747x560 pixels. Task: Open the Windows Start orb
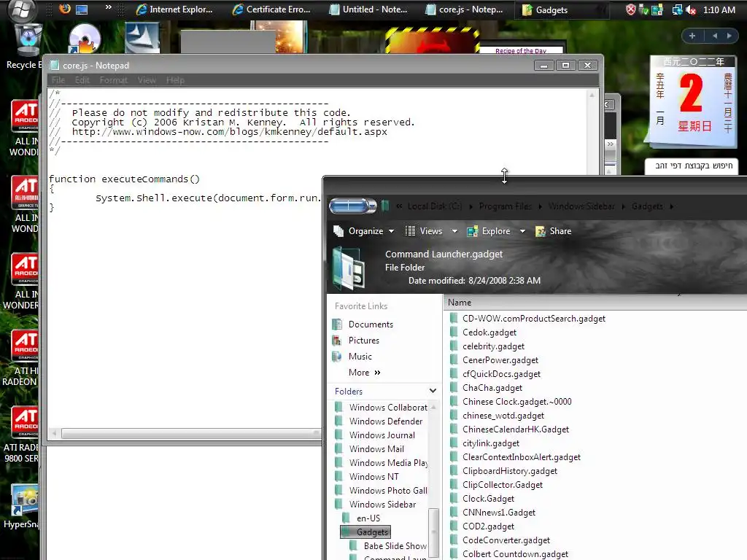pos(21,9)
